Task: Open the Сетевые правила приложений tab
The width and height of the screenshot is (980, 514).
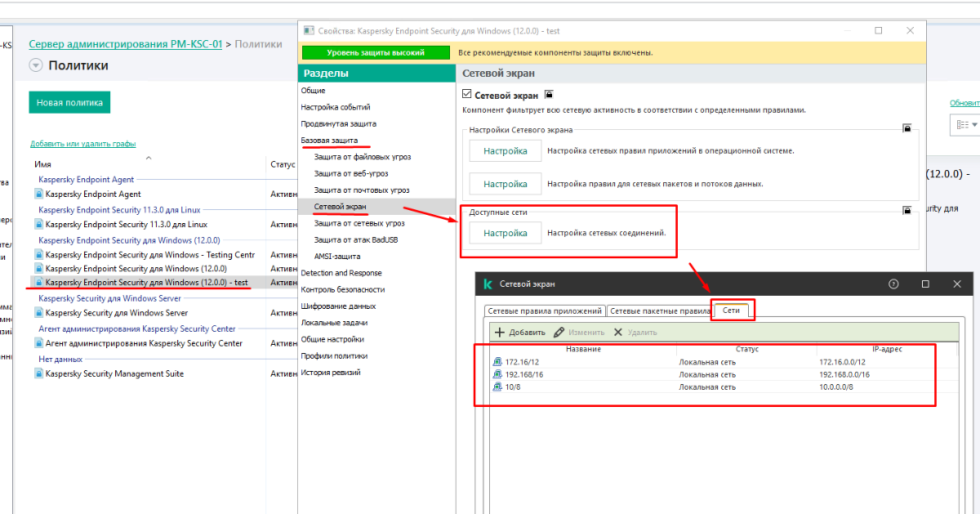Action: pos(545,311)
